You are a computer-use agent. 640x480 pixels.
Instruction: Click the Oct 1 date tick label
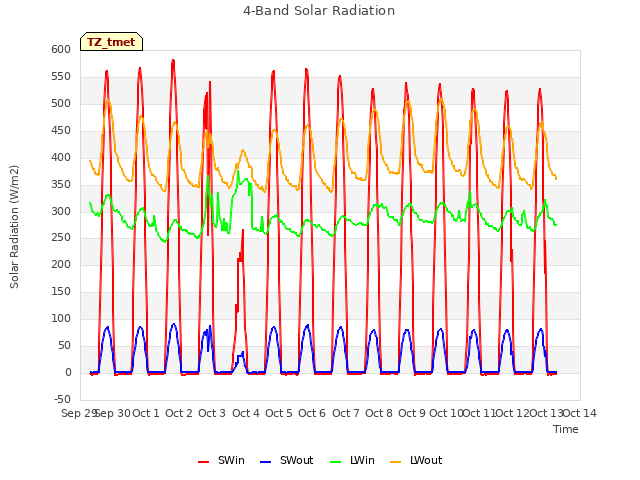point(146,413)
